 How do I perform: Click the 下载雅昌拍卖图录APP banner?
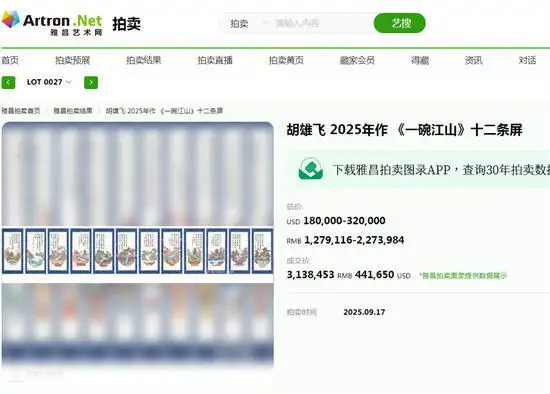[419, 169]
